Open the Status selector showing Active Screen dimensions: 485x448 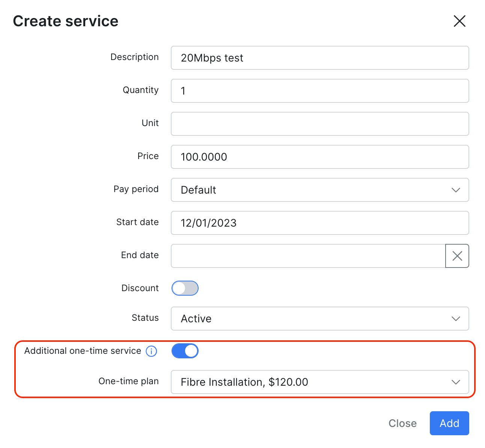[320, 319]
